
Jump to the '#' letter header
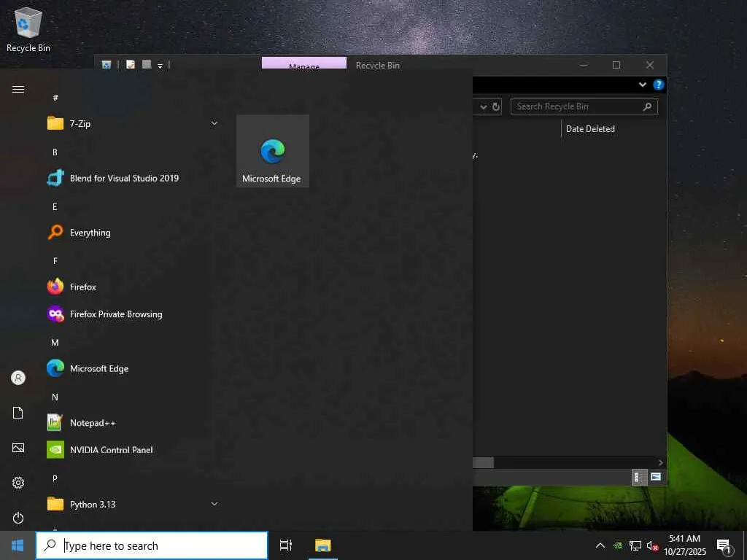[x=55, y=98]
